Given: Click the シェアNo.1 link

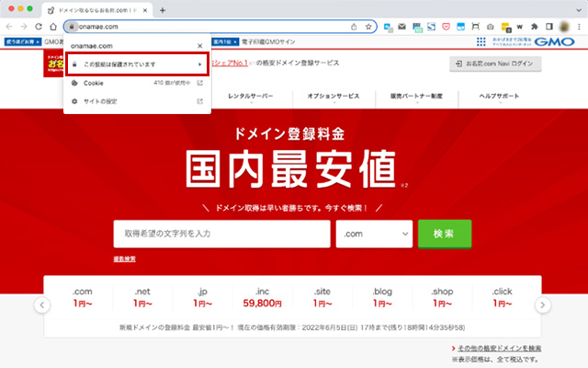Looking at the screenshot, I should [230, 63].
